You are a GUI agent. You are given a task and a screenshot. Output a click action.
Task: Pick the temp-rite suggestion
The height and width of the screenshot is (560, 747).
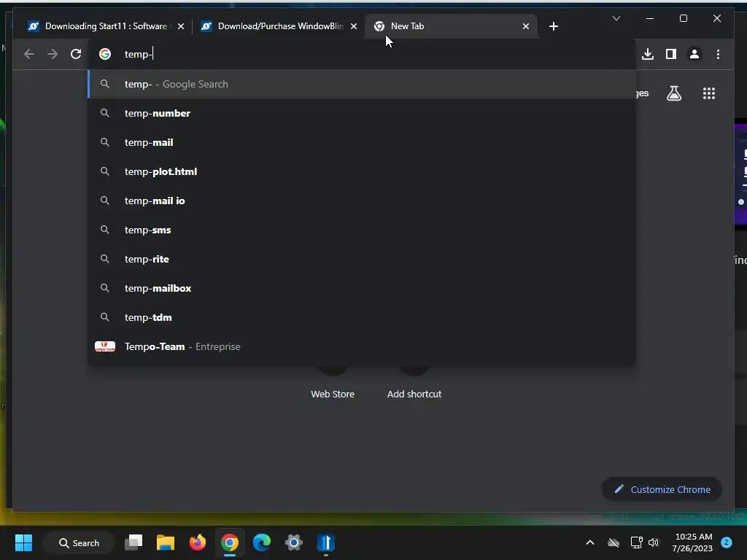pos(362,259)
